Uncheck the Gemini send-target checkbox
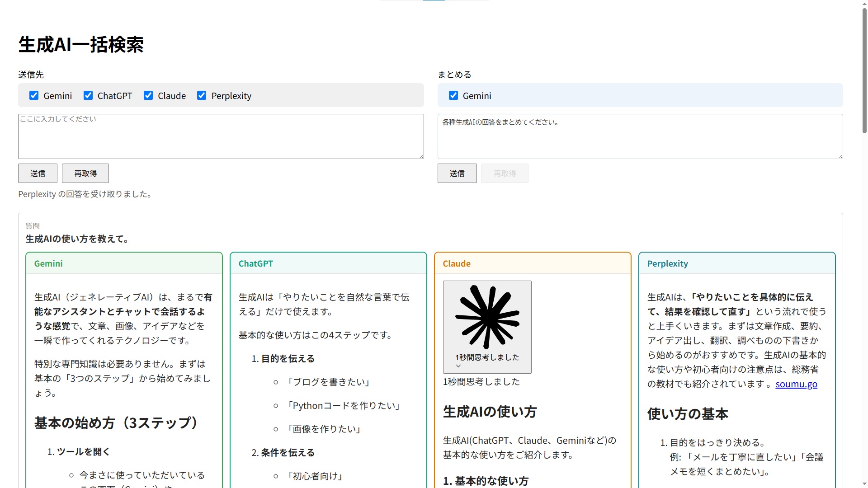 click(34, 95)
